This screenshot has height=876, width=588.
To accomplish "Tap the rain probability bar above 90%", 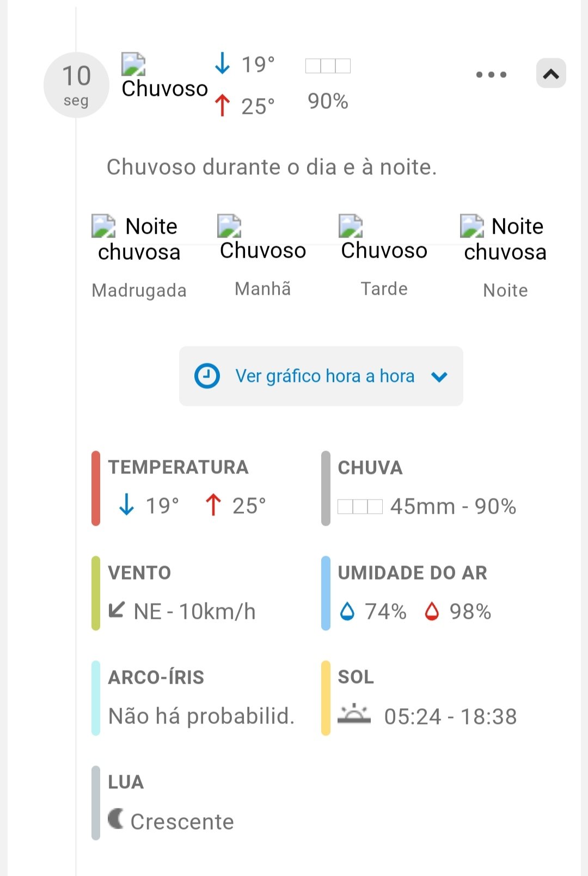I will 328,66.
